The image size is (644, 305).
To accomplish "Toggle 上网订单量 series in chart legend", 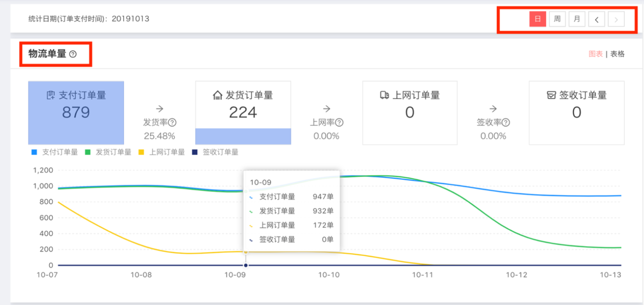I will [x=162, y=152].
